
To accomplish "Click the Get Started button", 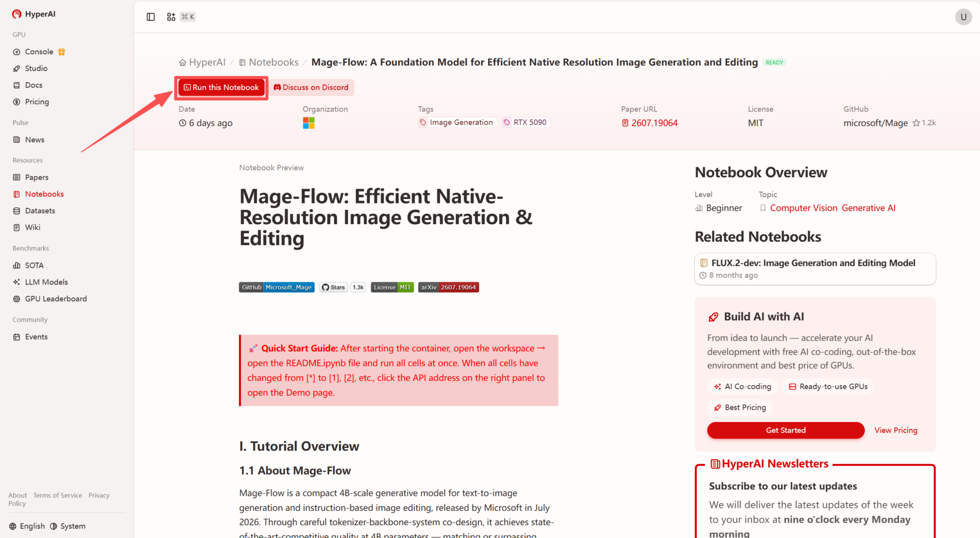I will [x=785, y=431].
